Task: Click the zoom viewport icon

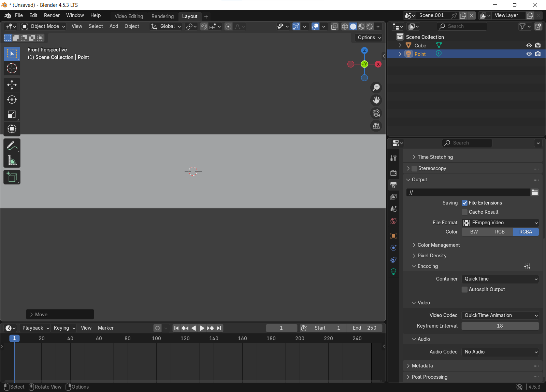Action: (x=376, y=88)
